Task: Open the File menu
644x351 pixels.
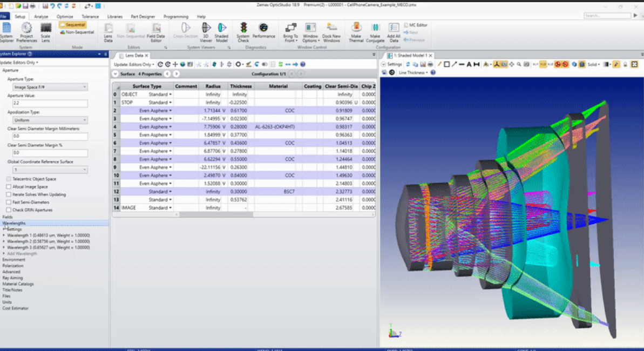Action: (4, 17)
